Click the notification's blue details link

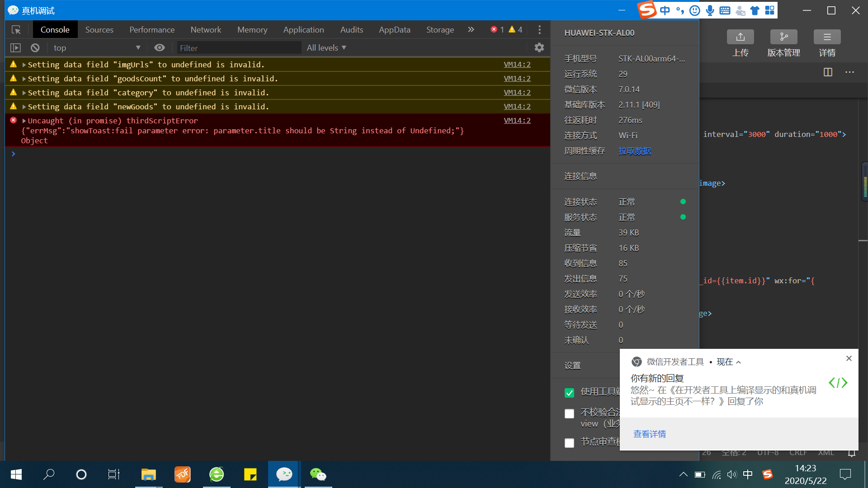click(x=649, y=434)
